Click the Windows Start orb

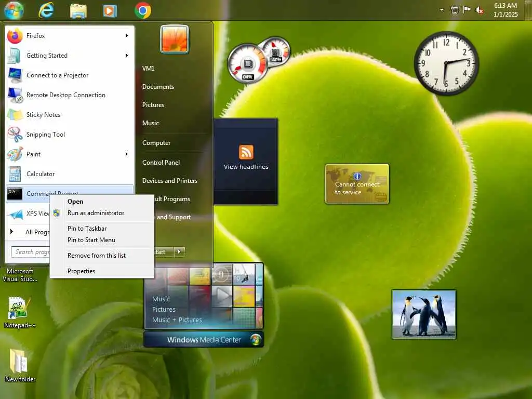(x=14, y=10)
